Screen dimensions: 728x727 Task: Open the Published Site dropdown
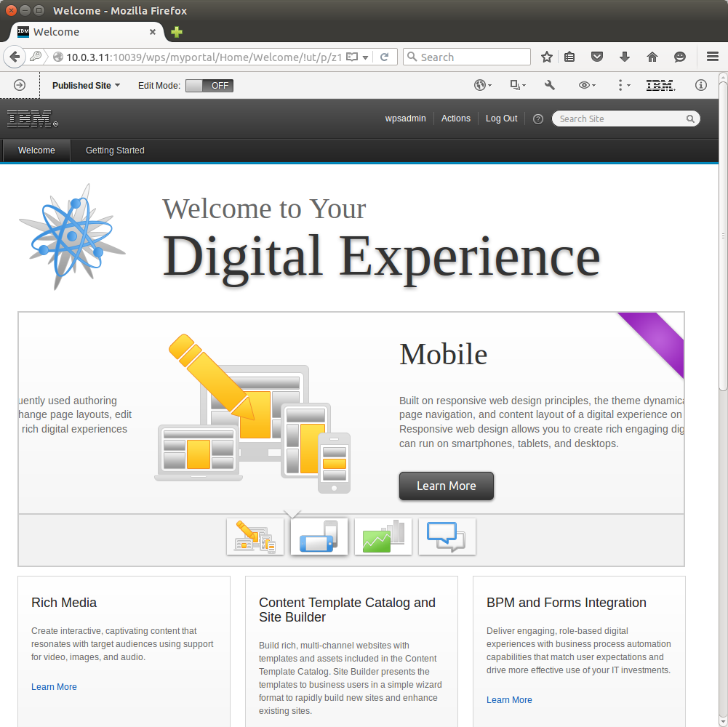[x=86, y=85]
